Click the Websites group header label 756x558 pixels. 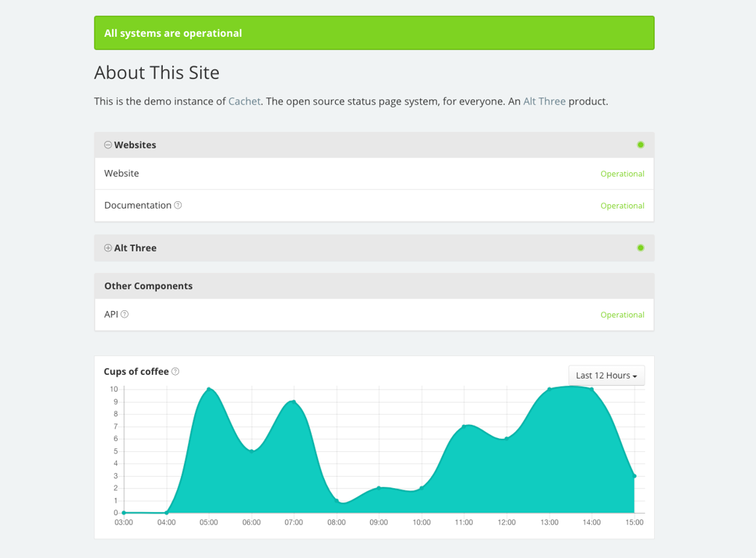[x=134, y=145]
